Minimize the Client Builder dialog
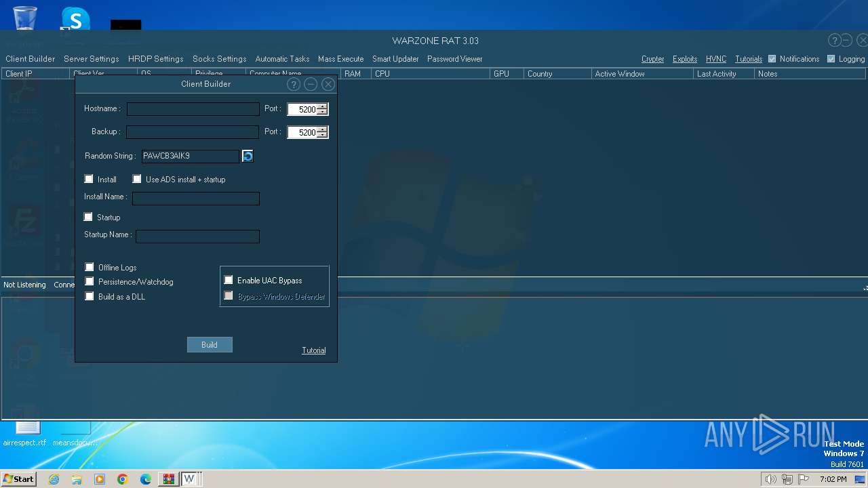Viewport: 868px width, 488px height. tap(311, 84)
